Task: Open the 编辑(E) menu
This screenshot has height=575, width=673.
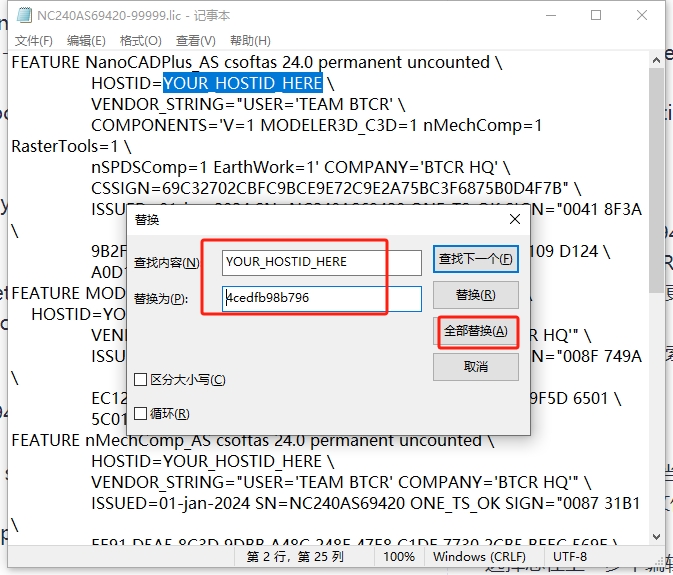Action: [x=86, y=41]
